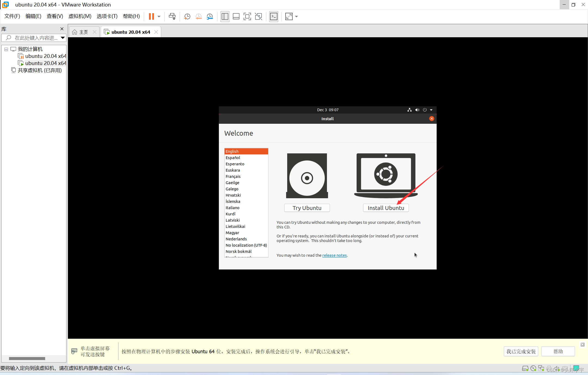Select Español in the language list
The height and width of the screenshot is (375, 588).
click(x=246, y=158)
